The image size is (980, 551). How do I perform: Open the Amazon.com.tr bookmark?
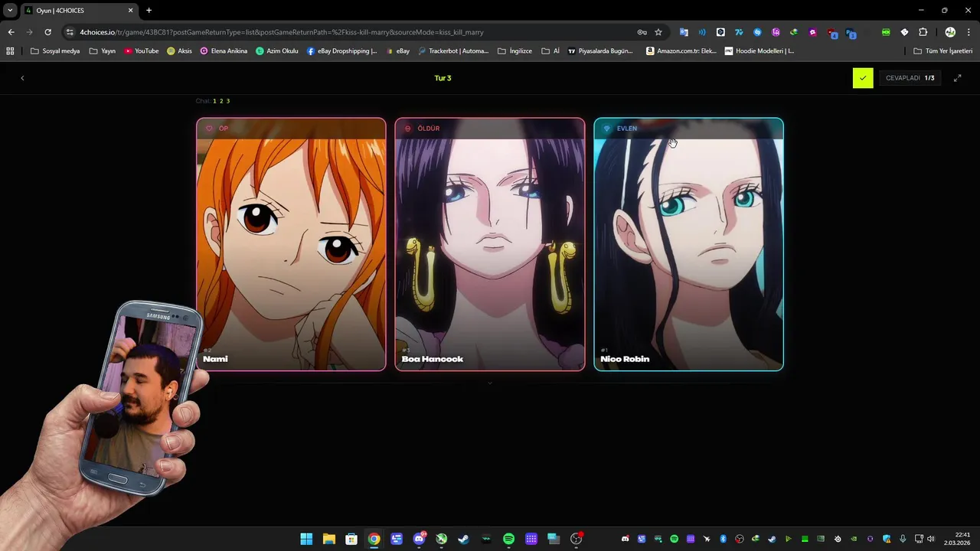tap(681, 51)
